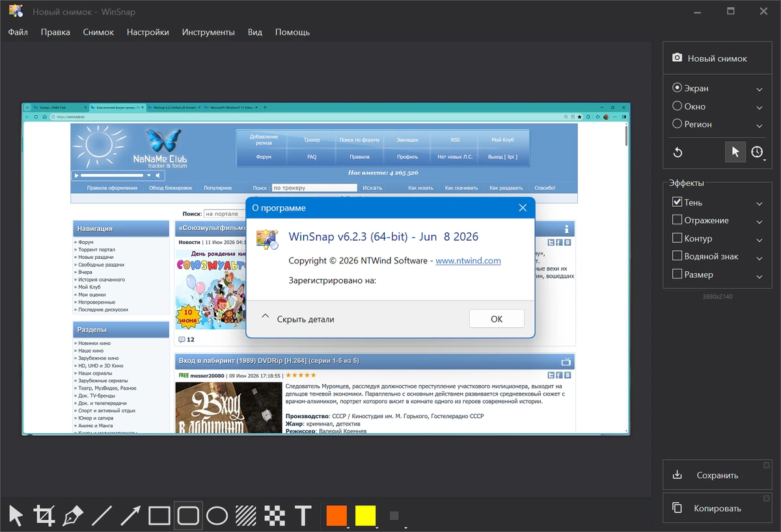Open dropdown arrow under orange swatch
The image size is (781, 532).
pyautogui.click(x=348, y=527)
